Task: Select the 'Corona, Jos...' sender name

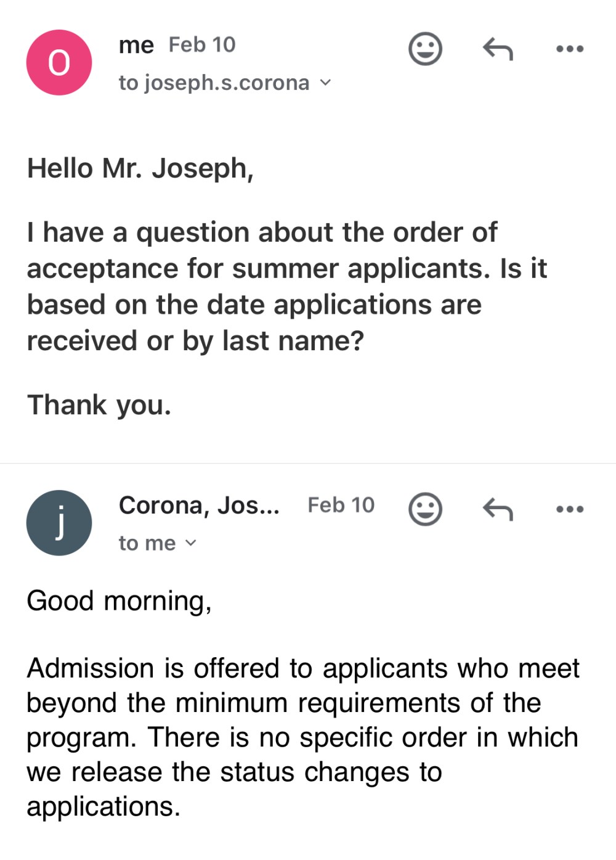Action: click(199, 506)
